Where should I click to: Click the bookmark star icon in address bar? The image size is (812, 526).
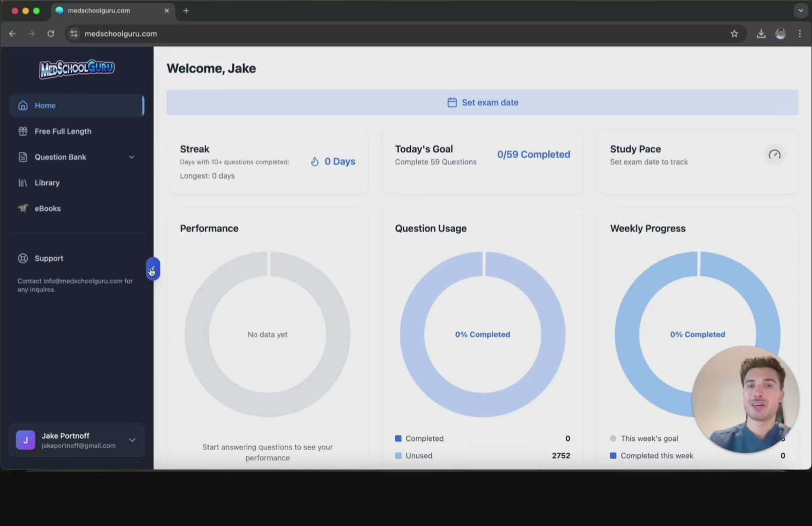coord(734,34)
